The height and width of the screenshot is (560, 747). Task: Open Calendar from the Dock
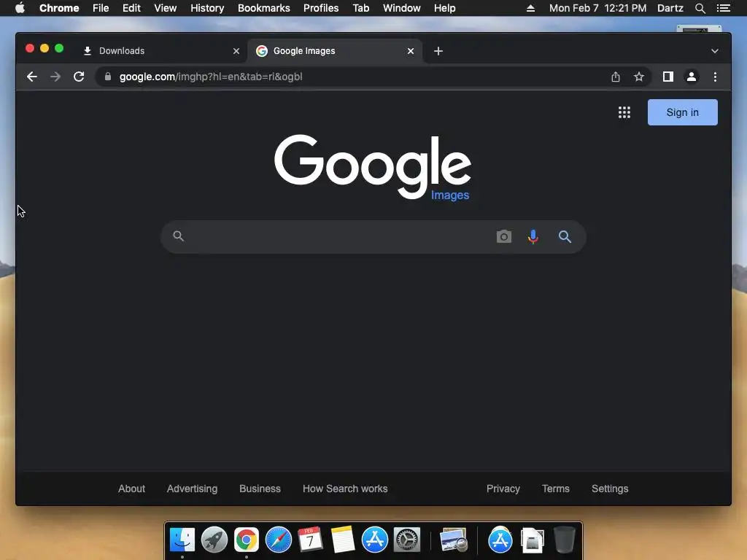[x=310, y=540]
